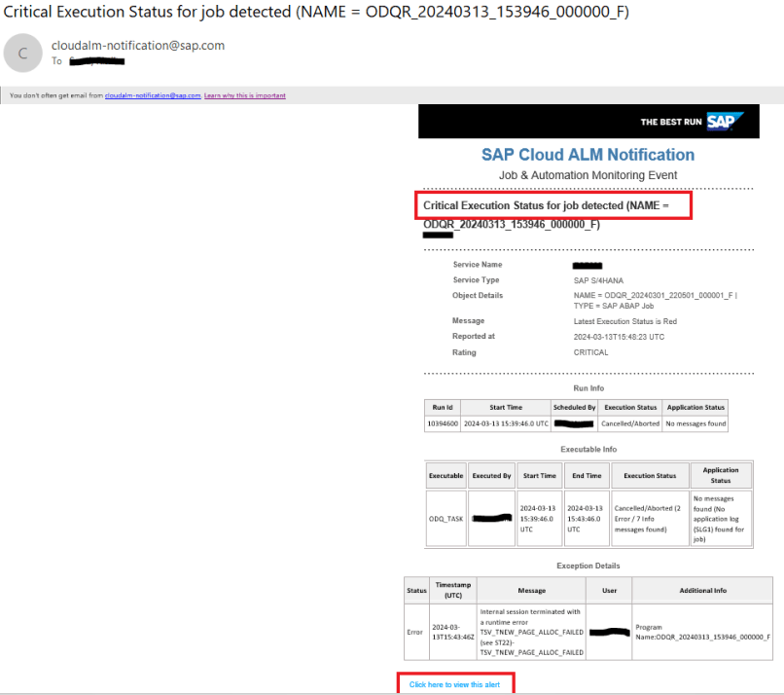Click the TSV_TNEW_PAGE_ALLOC_FAILED error message cell
The height and width of the screenshot is (695, 784).
[531, 632]
